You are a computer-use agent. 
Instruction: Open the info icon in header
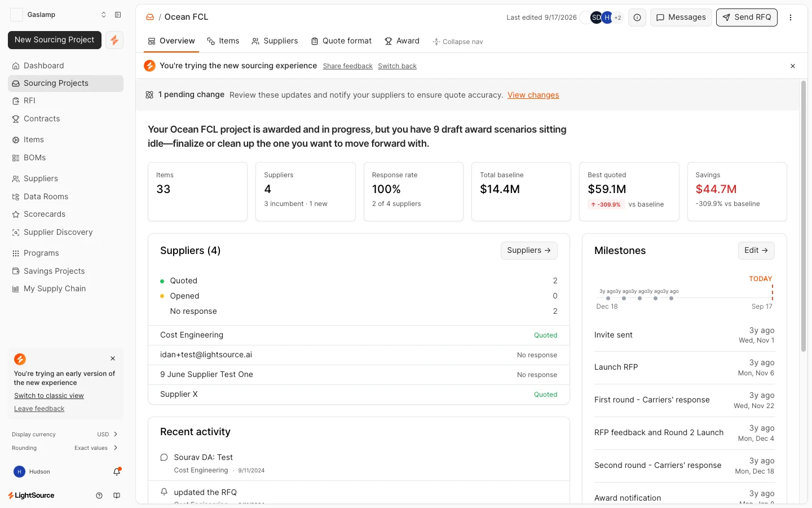coord(637,17)
